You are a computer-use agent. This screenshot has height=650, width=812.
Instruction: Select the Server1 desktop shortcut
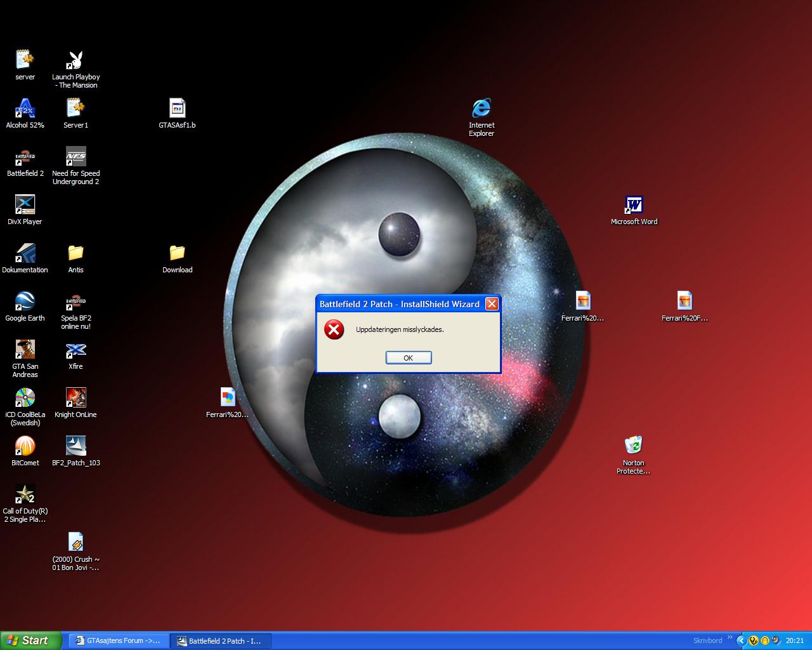coord(75,113)
